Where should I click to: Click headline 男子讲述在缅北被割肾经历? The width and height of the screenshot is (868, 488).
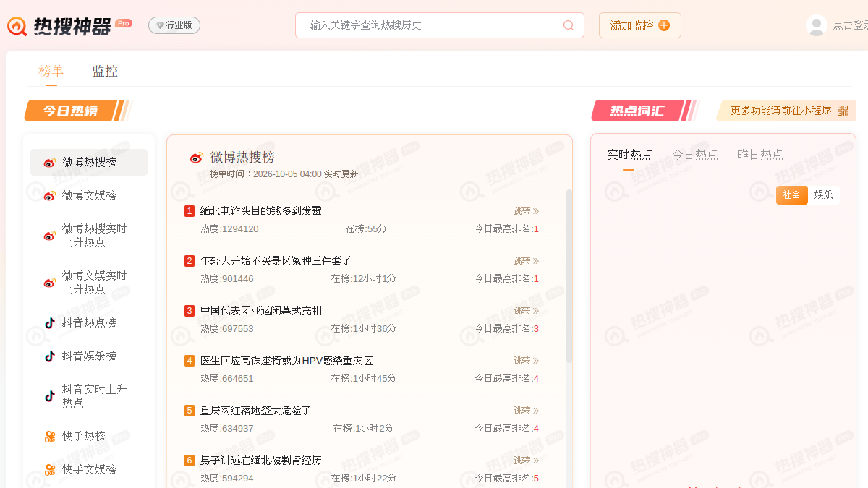(261, 461)
